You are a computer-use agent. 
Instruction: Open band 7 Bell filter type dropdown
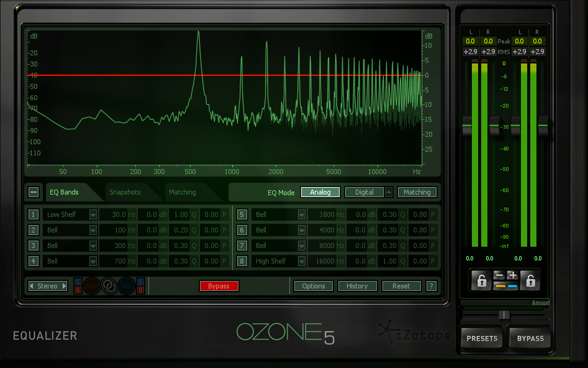(302, 246)
